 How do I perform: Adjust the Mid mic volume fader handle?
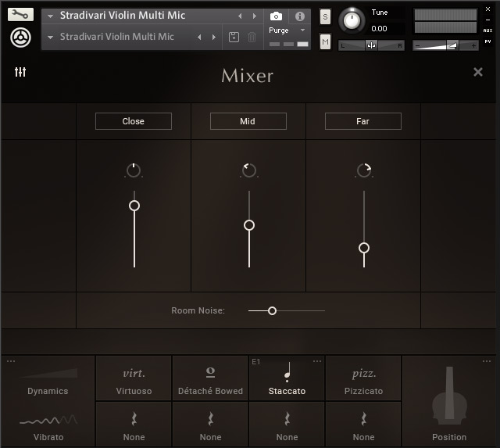249,225
